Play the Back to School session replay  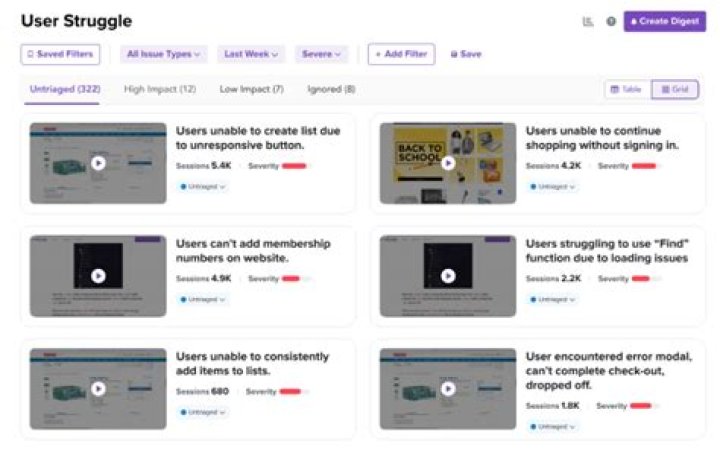tap(448, 163)
